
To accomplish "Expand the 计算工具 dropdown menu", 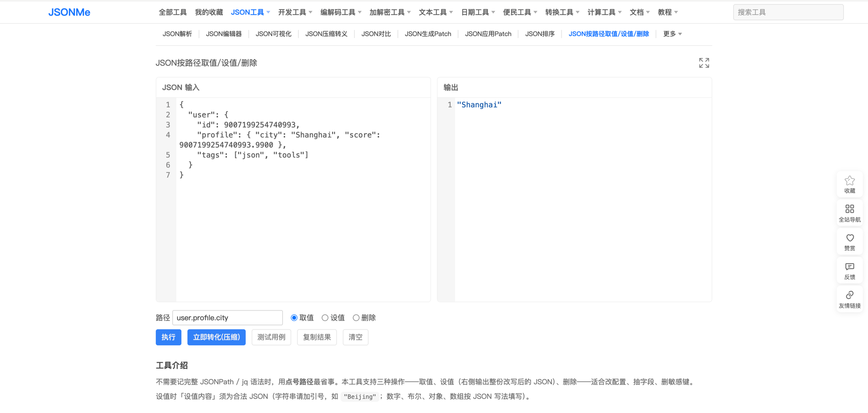I will (604, 12).
